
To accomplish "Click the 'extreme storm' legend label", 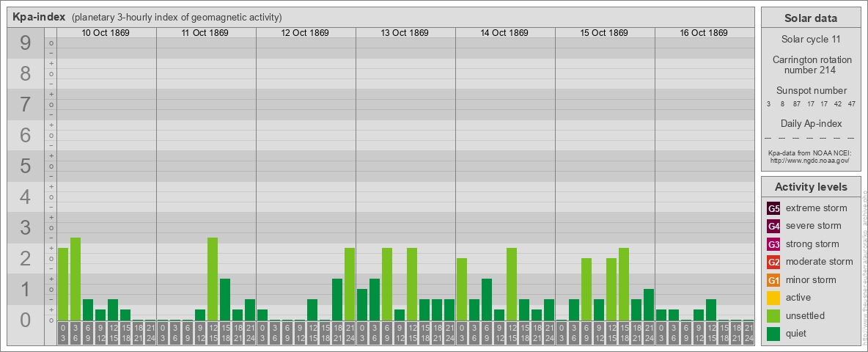I will [817, 208].
